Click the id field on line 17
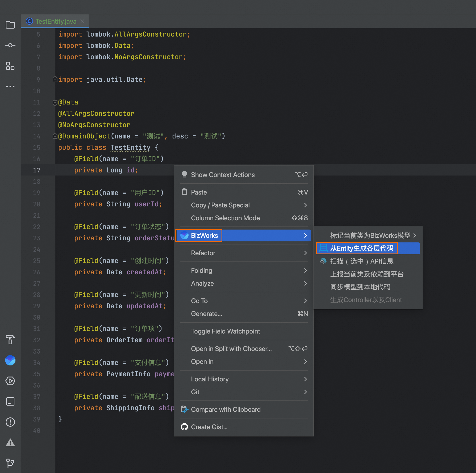This screenshot has width=476, height=473. (130, 170)
